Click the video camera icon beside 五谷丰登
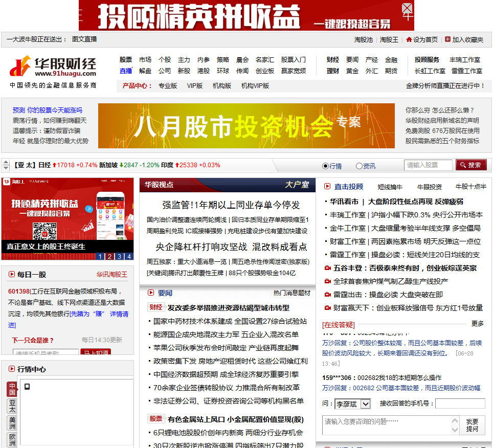493x448 pixels. (328, 268)
